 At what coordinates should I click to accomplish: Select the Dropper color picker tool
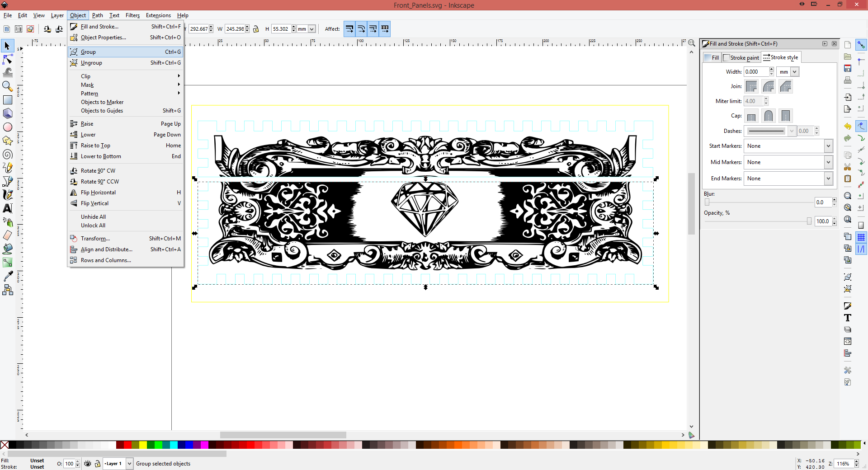point(7,276)
